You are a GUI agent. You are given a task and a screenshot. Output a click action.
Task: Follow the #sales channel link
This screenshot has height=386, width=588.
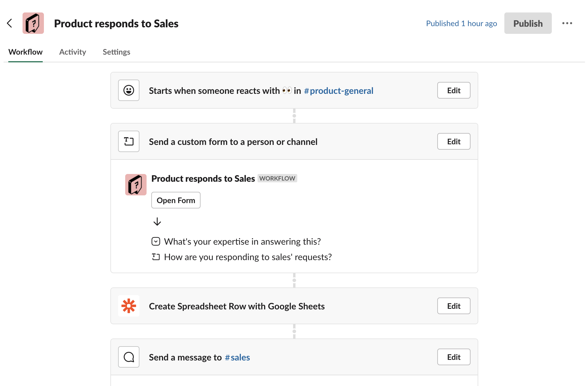237,357
